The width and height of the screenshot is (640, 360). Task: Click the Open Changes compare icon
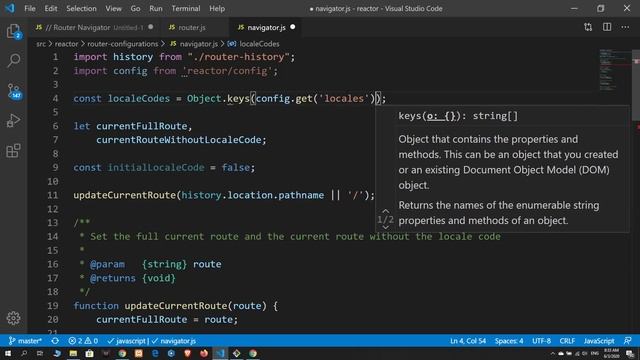[x=588, y=27]
